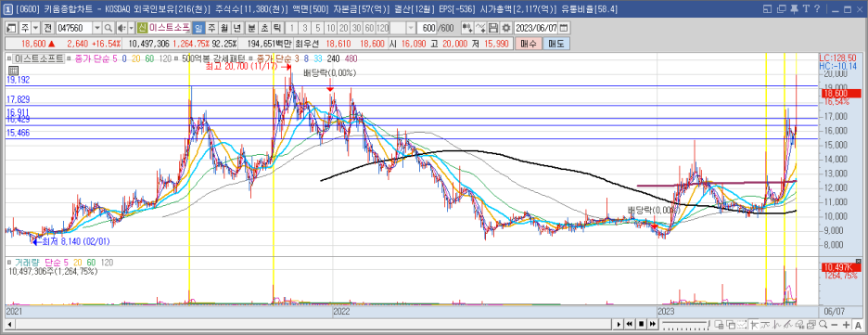Click the rewind button in replay controls
Screen dimensions: 868x335
630,324
